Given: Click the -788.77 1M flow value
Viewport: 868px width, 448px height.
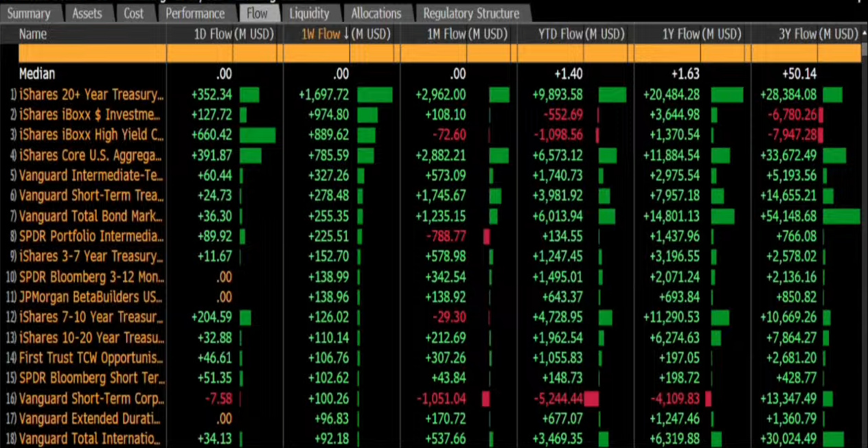Looking at the screenshot, I should click(446, 236).
